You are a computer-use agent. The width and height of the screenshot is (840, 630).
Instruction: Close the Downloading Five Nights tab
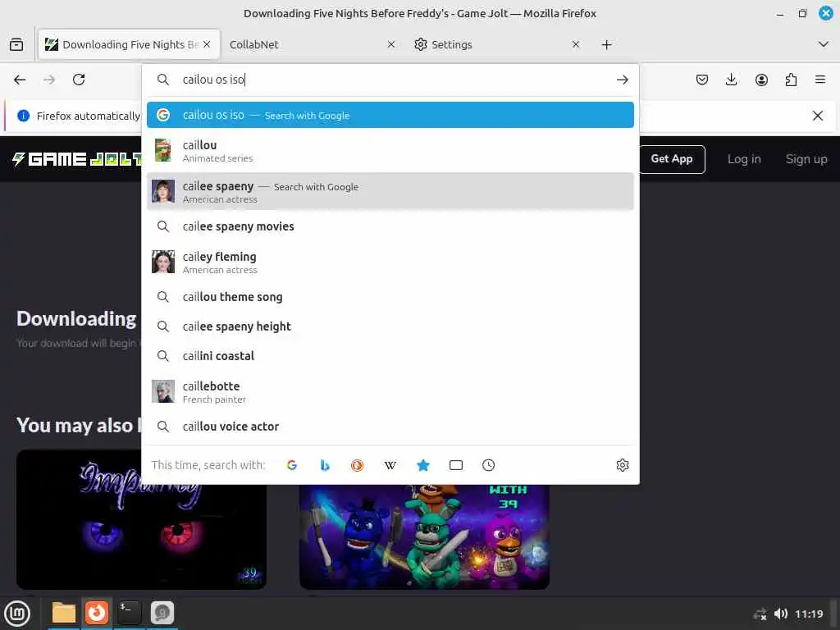tap(207, 44)
